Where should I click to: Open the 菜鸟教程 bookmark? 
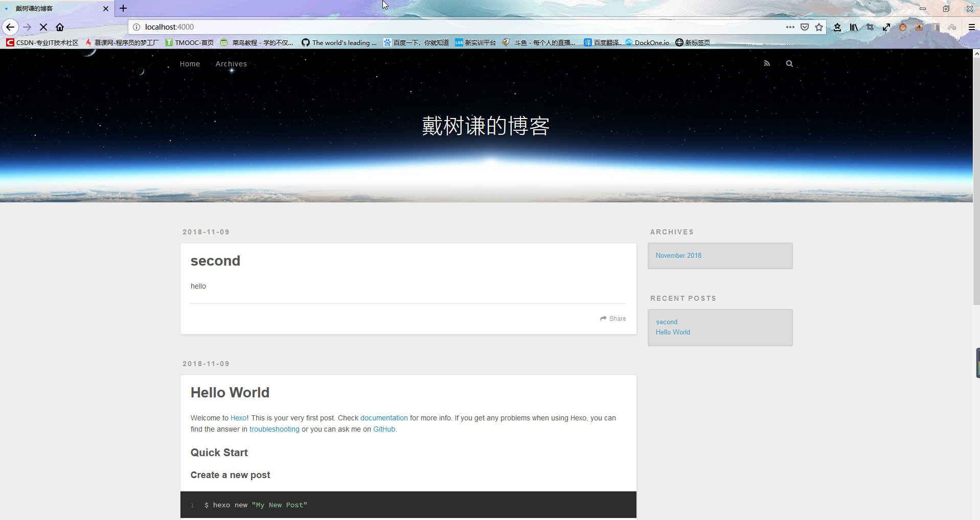tap(257, 42)
